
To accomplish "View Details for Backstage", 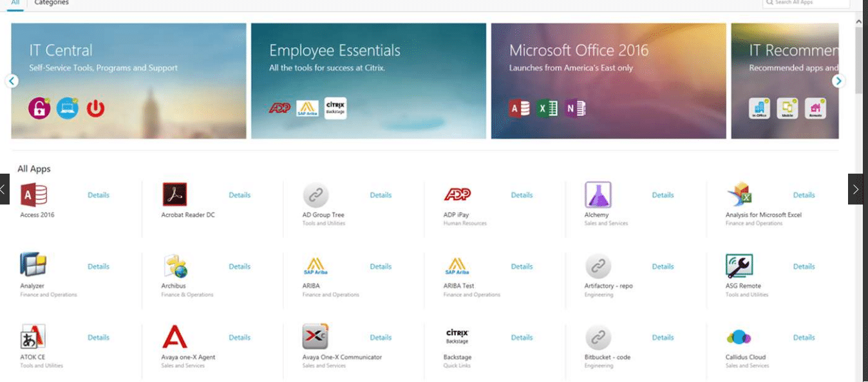I will click(x=522, y=337).
